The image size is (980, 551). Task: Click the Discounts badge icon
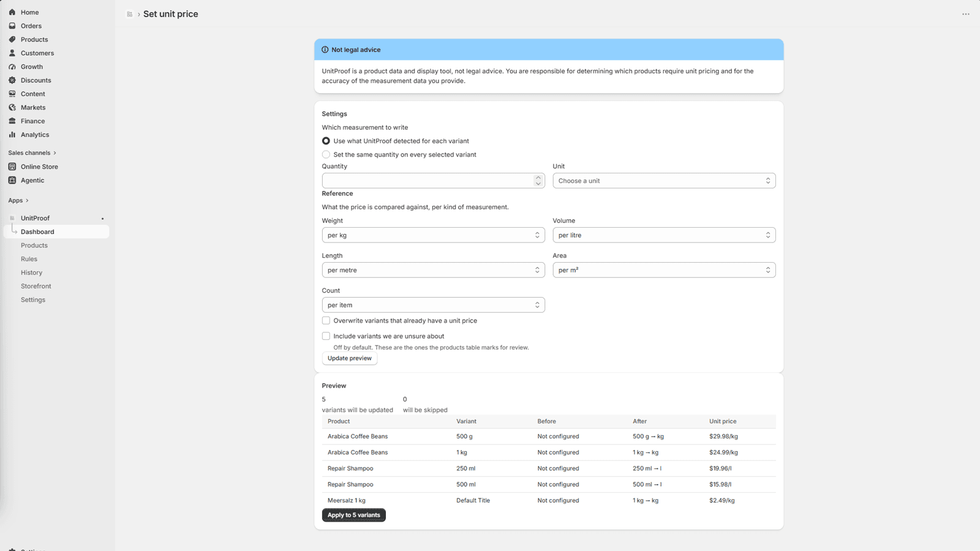pyautogui.click(x=12, y=80)
